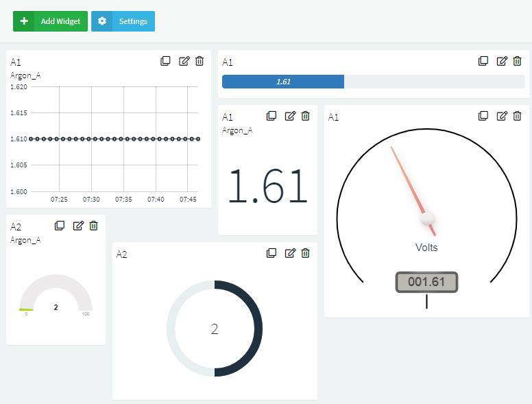Click the 07:35 time axis label
Image resolution: width=532 pixels, height=404 pixels.
[x=123, y=200]
